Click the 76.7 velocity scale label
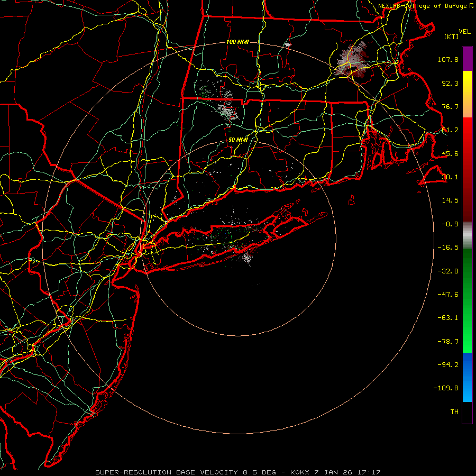 point(450,106)
